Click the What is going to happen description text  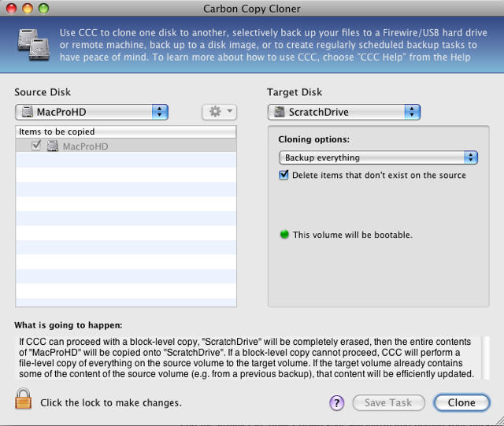coord(246,357)
